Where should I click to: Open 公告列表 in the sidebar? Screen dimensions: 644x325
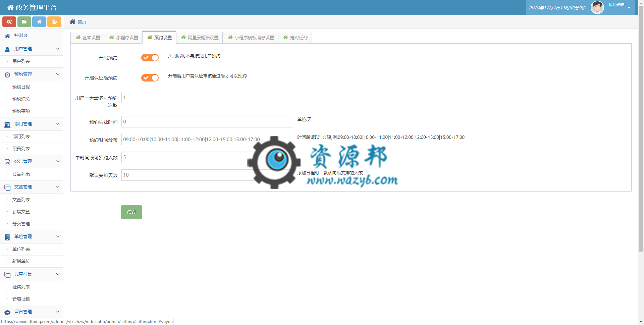pos(21,174)
